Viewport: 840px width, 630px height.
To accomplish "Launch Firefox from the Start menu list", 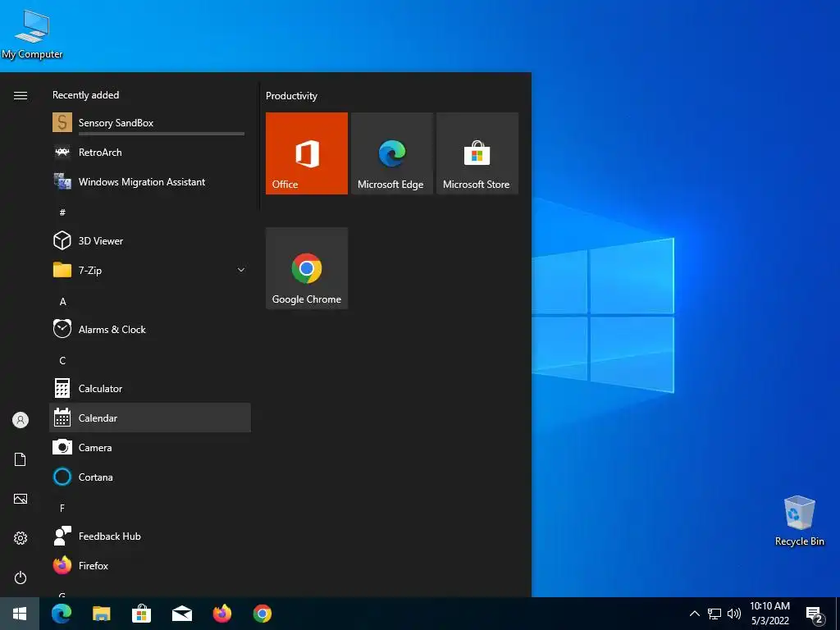I will 150,565.
